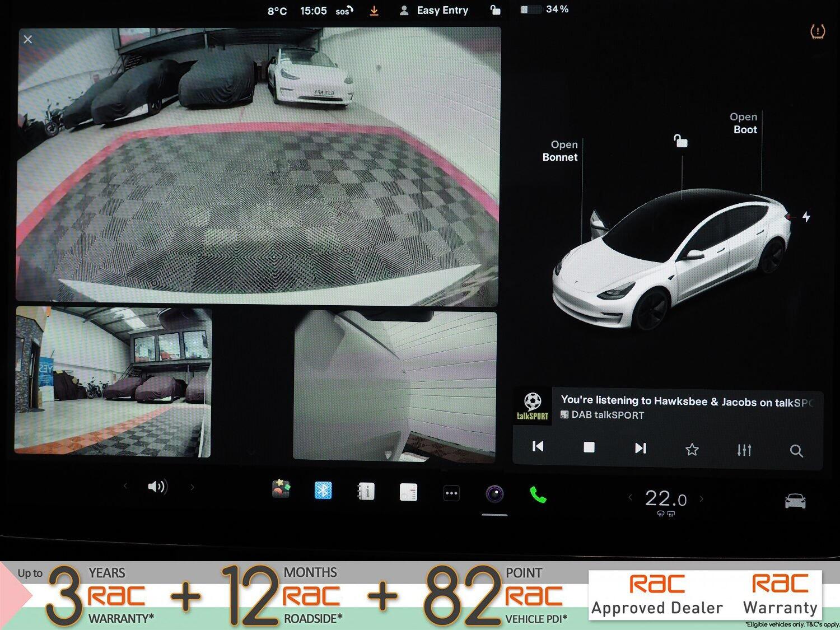Open the all apps three-dot menu
Screen dimensions: 840x630
[x=451, y=493]
